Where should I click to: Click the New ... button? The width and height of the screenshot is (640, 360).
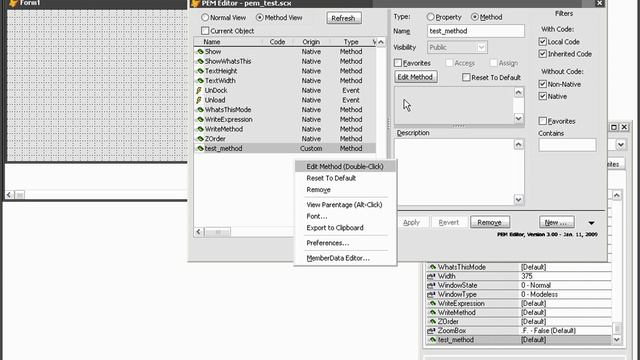pyautogui.click(x=556, y=222)
